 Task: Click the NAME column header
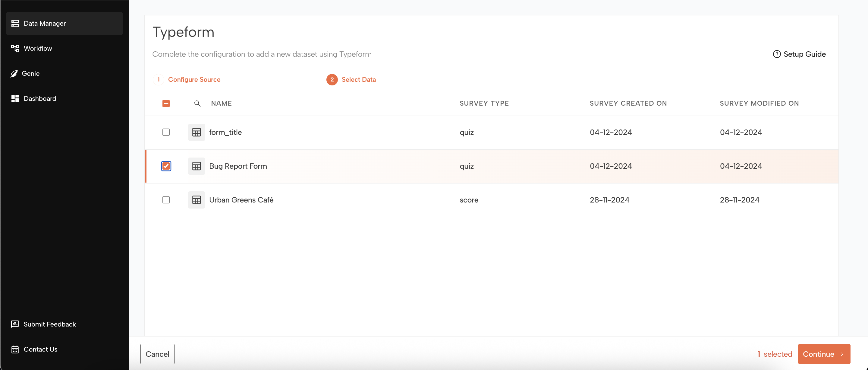(x=222, y=103)
